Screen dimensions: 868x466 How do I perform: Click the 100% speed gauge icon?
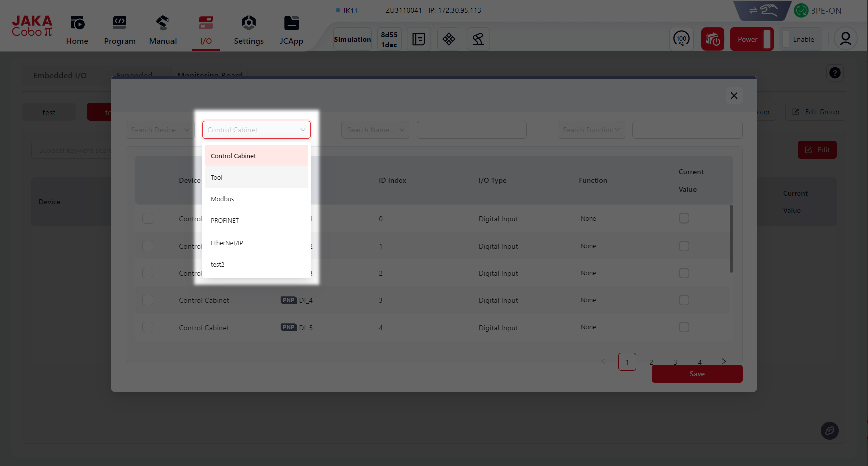(x=681, y=39)
